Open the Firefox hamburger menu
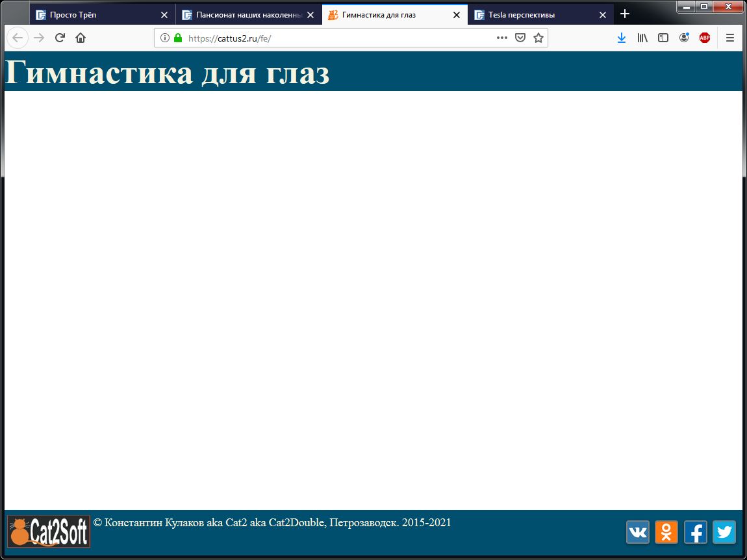Image resolution: width=747 pixels, height=560 pixels. point(730,38)
